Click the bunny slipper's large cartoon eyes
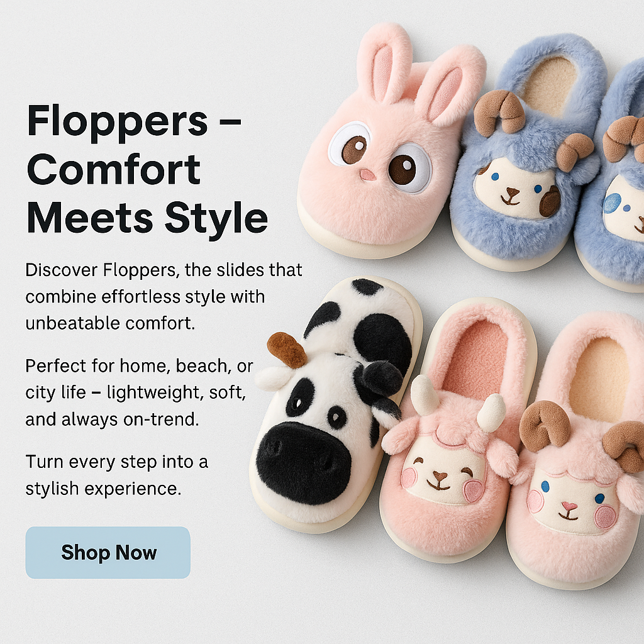The image size is (644, 644). coord(380,157)
